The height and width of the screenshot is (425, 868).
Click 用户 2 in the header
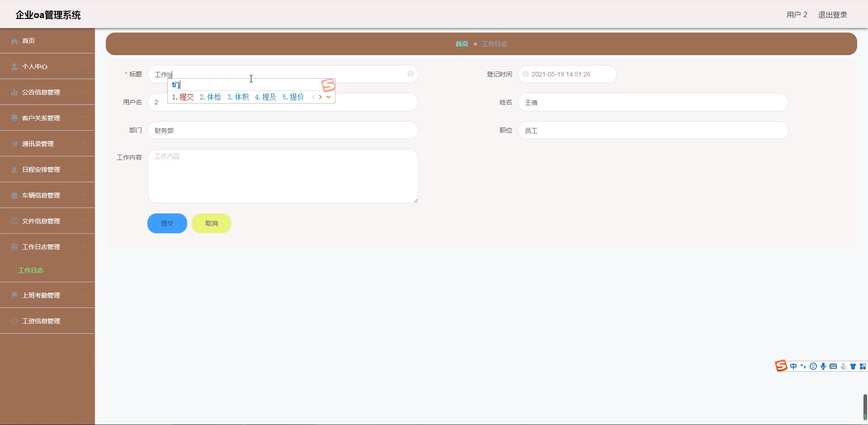tap(797, 15)
